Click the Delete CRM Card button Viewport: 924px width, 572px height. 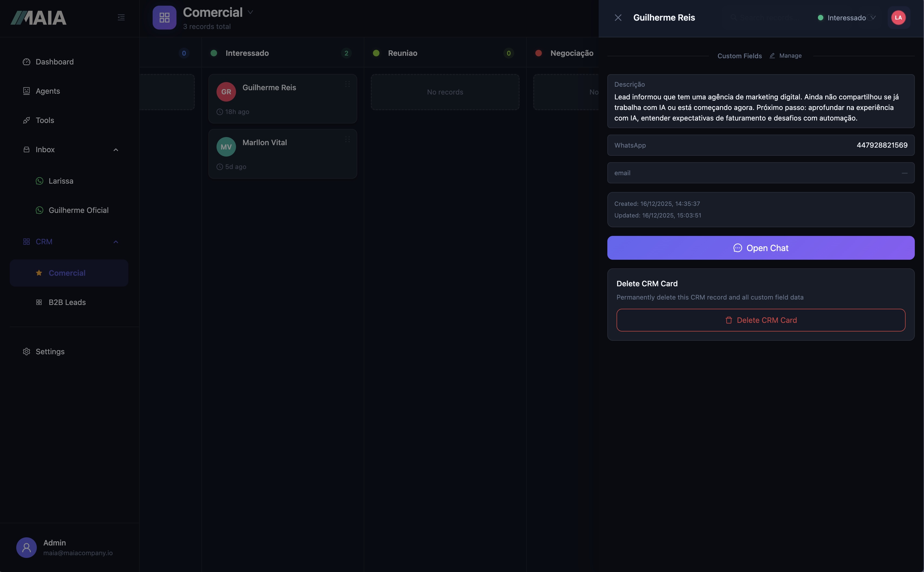tap(761, 320)
